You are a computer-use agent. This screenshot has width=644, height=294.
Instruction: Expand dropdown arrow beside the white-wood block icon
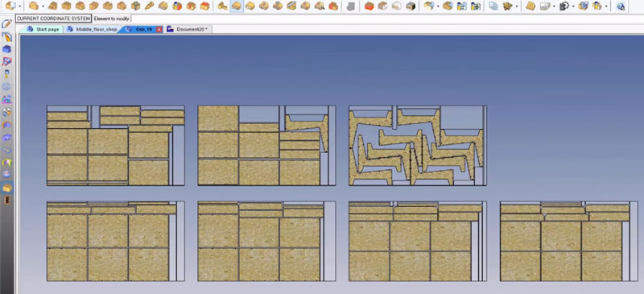pyautogui.click(x=19, y=6)
